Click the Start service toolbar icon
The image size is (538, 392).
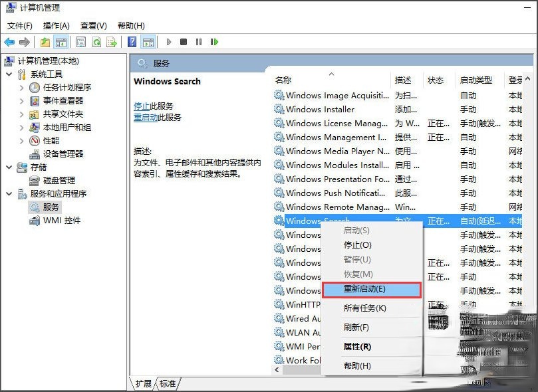click(x=169, y=41)
